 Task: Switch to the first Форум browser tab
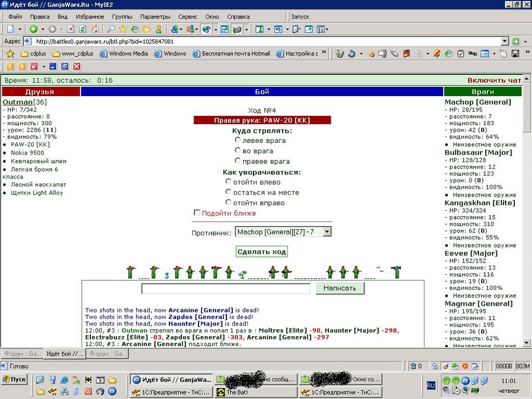(22, 354)
